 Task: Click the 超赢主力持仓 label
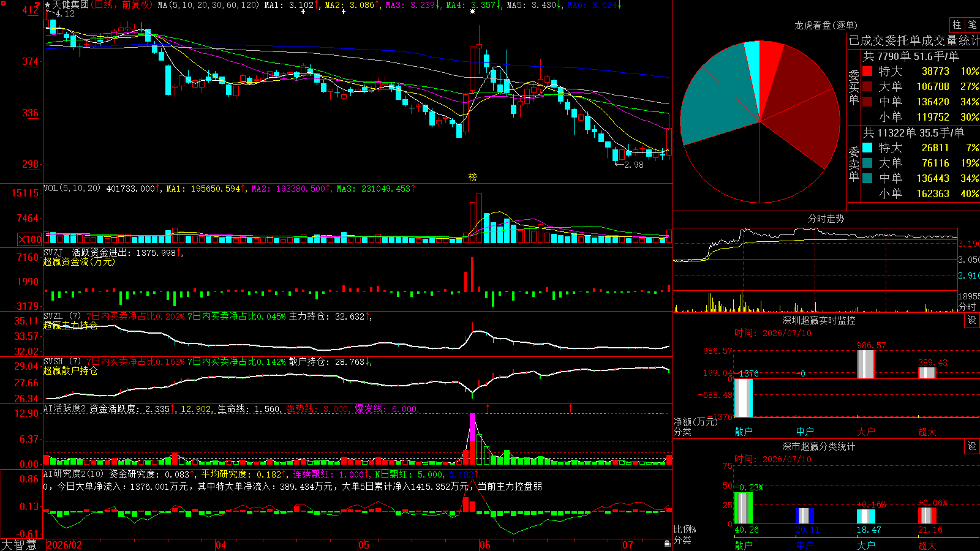point(70,325)
